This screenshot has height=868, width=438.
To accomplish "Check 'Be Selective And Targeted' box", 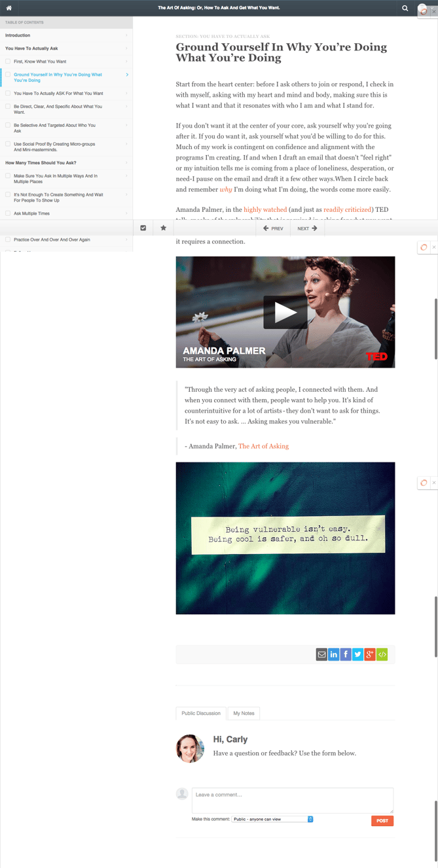I will pos(8,125).
